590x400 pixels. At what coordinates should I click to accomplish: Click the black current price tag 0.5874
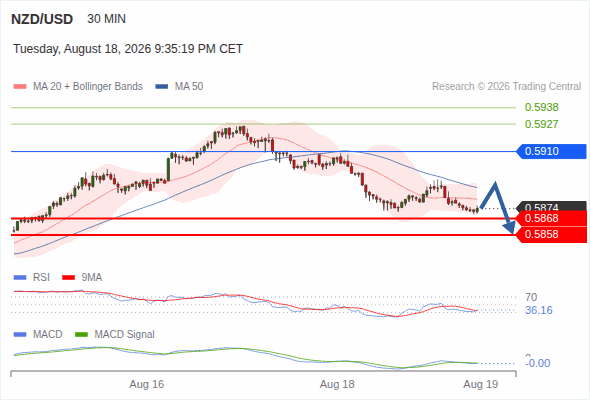point(551,206)
